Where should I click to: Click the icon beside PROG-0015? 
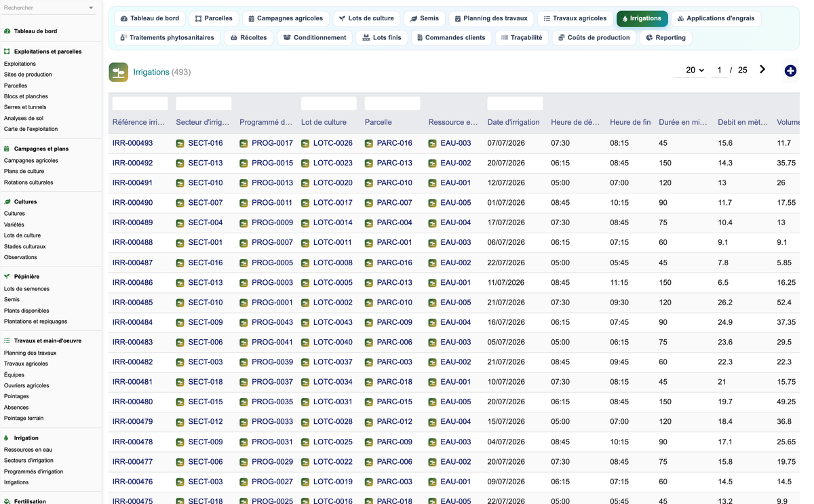pos(244,163)
